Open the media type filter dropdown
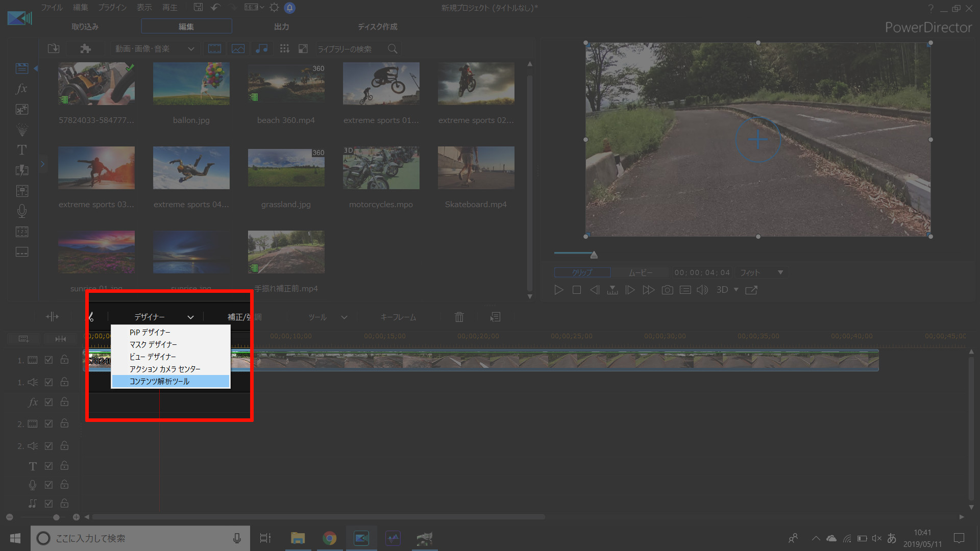 [155, 48]
